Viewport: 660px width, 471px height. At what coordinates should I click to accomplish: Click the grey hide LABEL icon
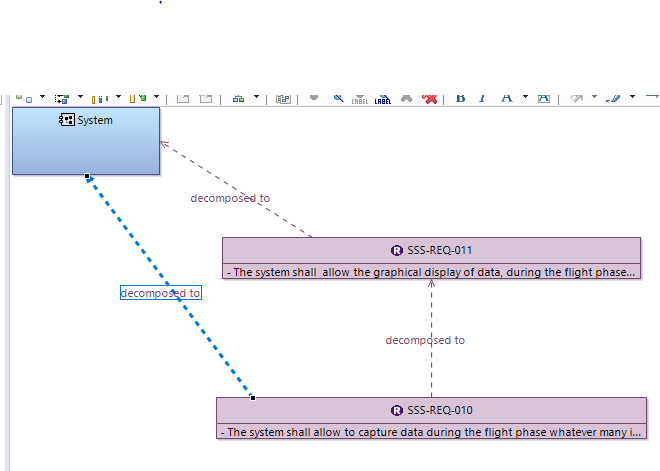[360, 99]
